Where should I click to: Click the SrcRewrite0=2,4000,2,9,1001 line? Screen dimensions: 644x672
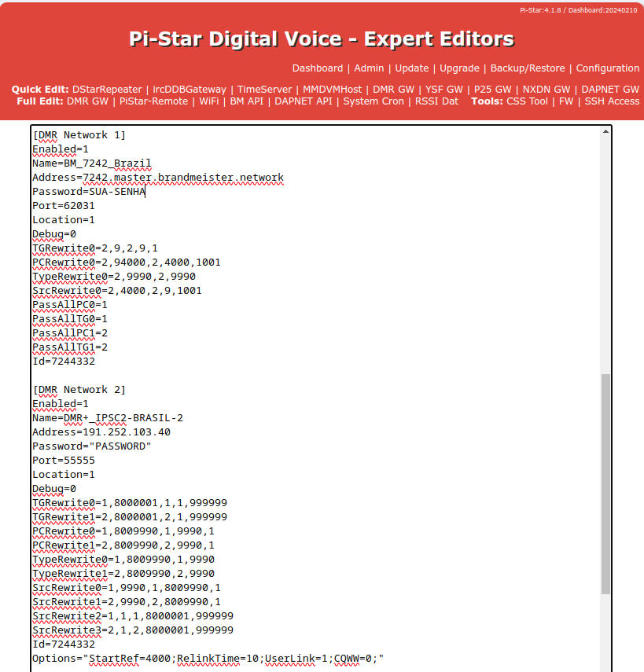click(117, 291)
